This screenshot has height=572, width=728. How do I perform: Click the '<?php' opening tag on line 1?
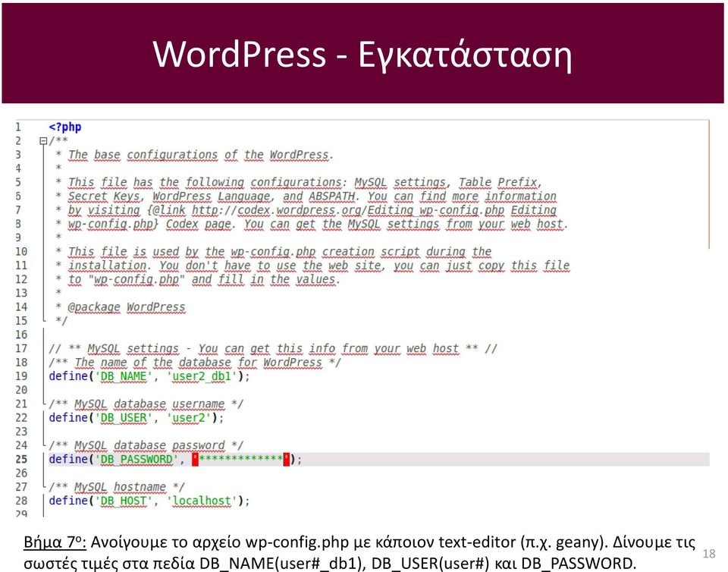pos(65,127)
